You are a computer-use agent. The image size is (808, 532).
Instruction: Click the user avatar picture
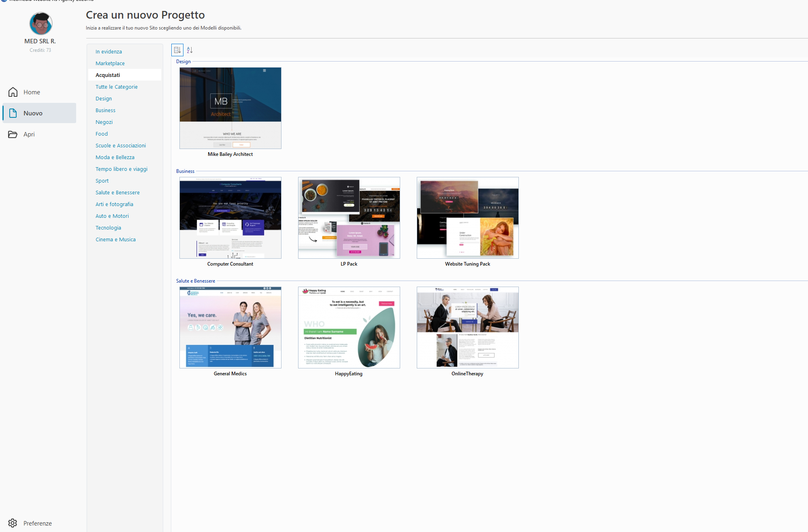[x=41, y=23]
